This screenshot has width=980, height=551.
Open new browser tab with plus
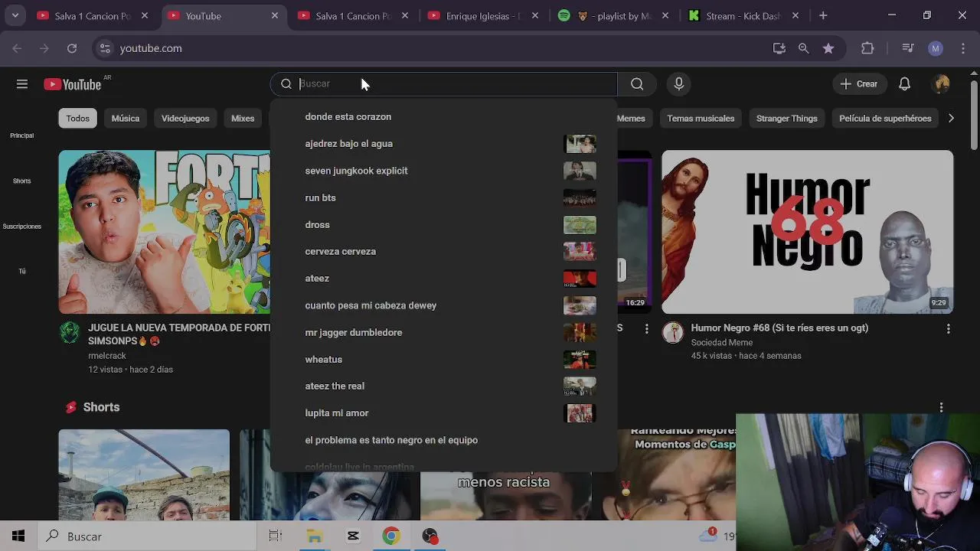pyautogui.click(x=823, y=15)
